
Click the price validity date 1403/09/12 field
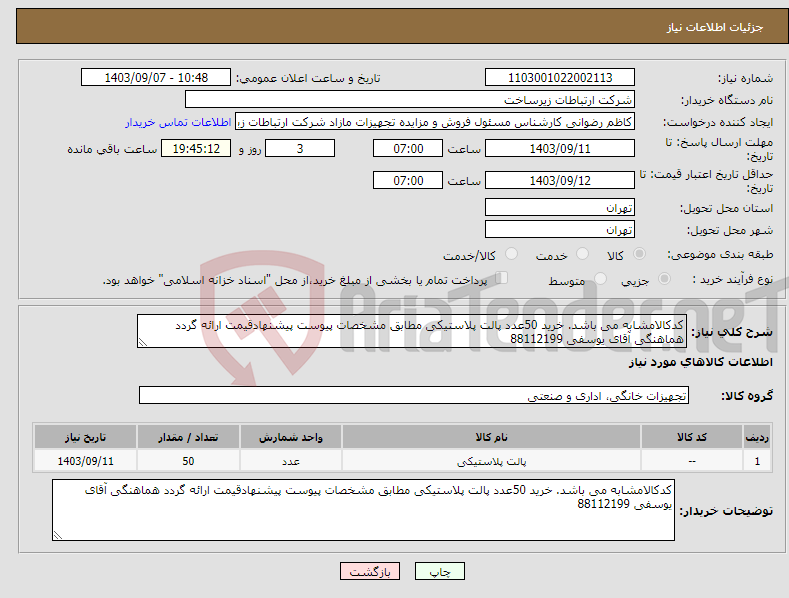560,180
